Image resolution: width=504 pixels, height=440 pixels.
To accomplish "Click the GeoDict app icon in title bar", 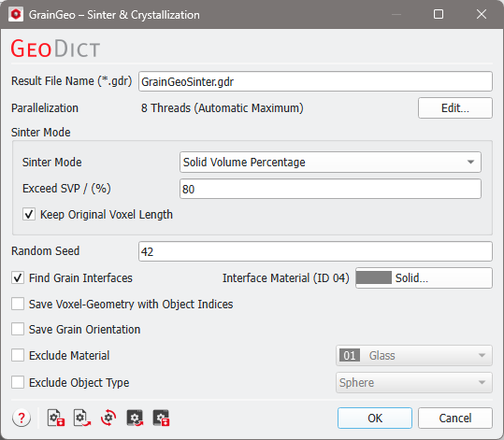I will tap(16, 14).
